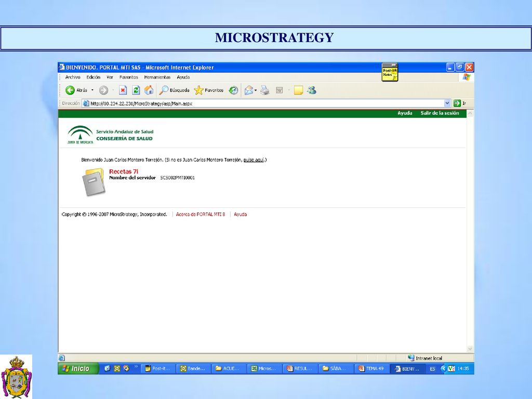
Task: Expand hidden tray icons arrow
Action: tap(443, 368)
